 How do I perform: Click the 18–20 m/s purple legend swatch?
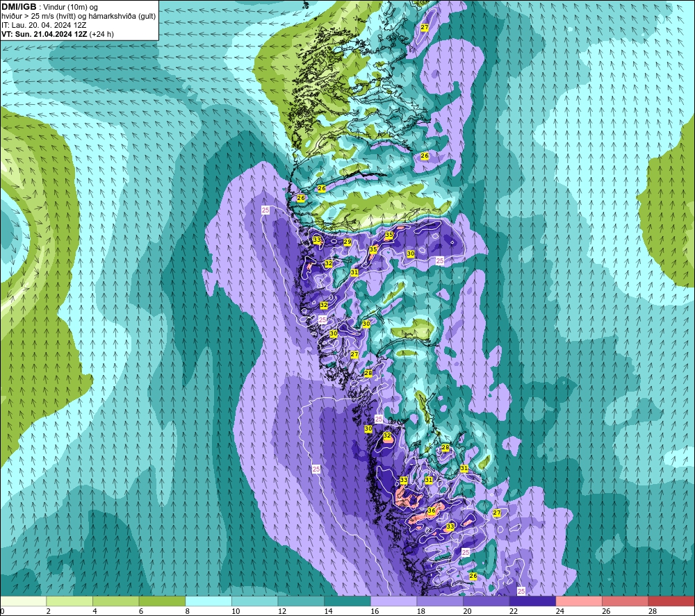(440, 601)
